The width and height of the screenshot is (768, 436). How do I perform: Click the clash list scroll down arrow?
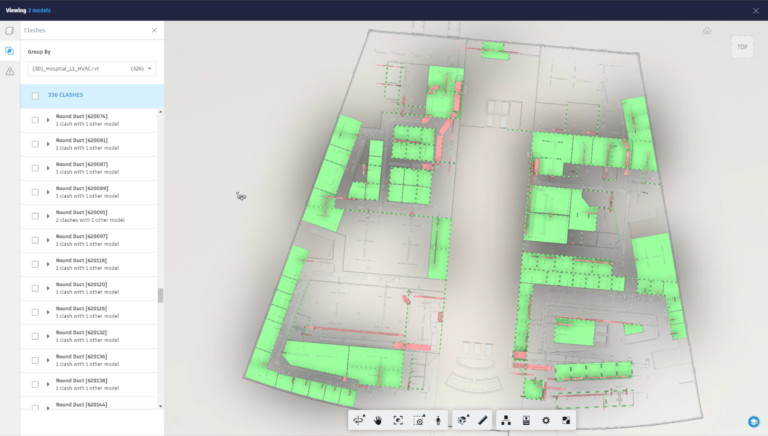point(160,406)
